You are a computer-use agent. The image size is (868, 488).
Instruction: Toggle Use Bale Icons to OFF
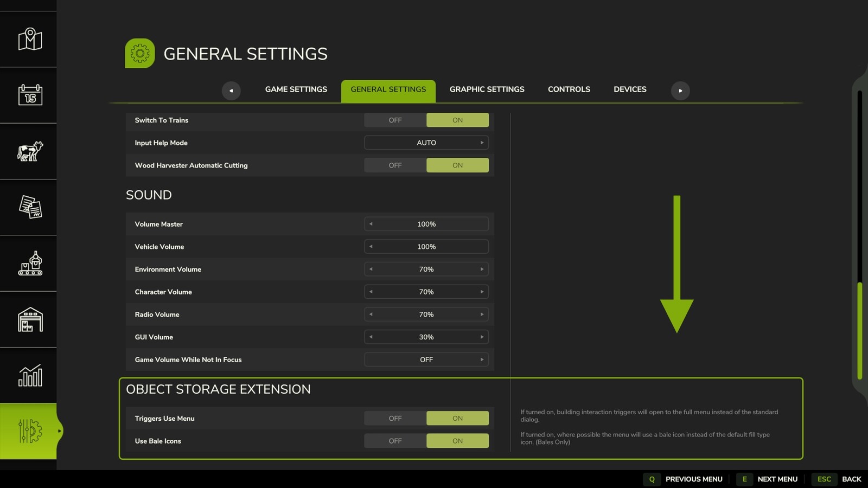coord(395,441)
